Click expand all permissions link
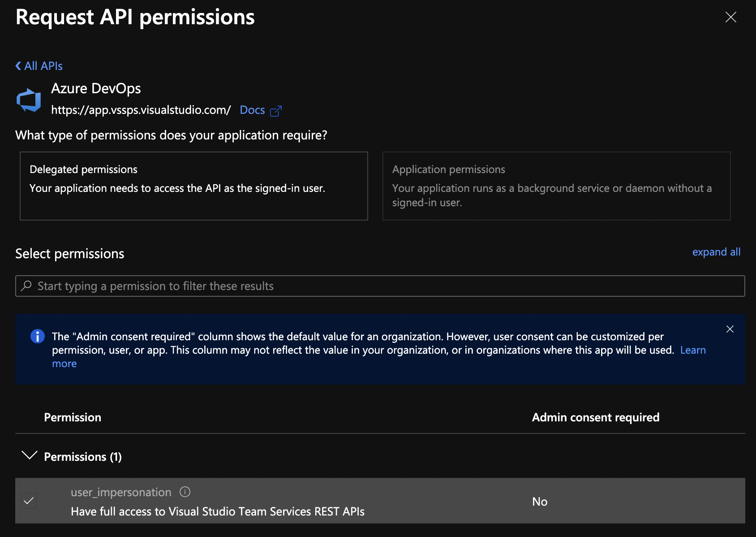 (716, 252)
